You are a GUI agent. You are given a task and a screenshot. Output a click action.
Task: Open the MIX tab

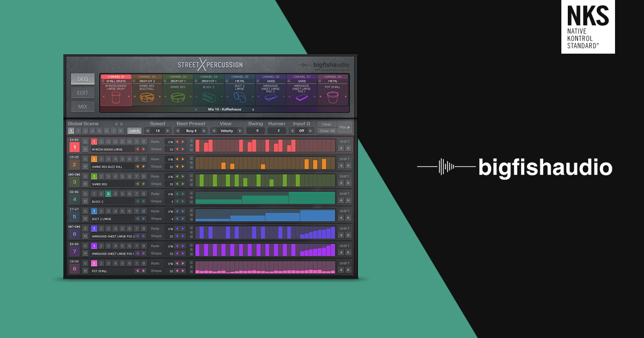coord(83,106)
